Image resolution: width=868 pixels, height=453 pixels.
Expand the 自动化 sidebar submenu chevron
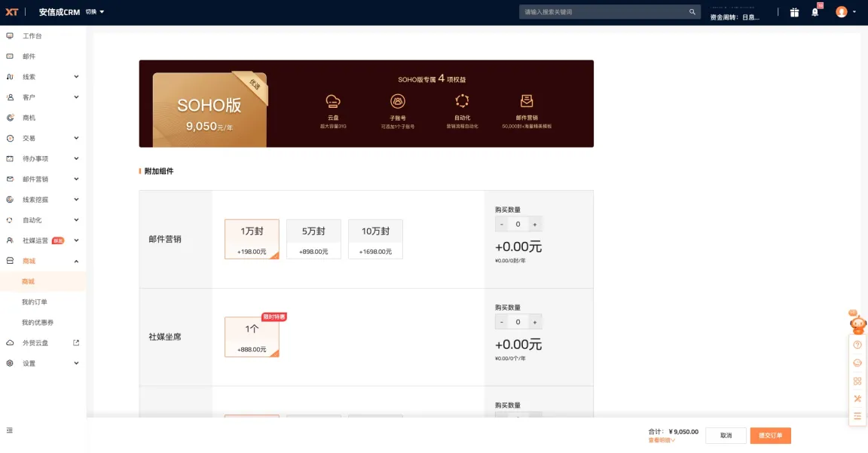pos(76,220)
